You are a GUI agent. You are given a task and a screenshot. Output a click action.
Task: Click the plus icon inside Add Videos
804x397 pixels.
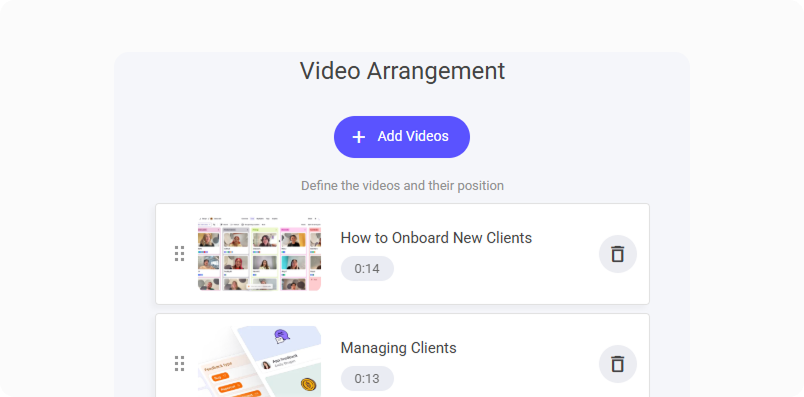pyautogui.click(x=359, y=137)
